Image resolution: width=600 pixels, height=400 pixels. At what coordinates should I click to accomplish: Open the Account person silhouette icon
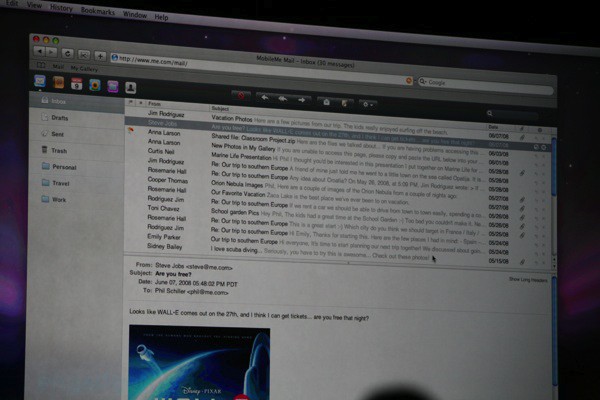click(130, 88)
